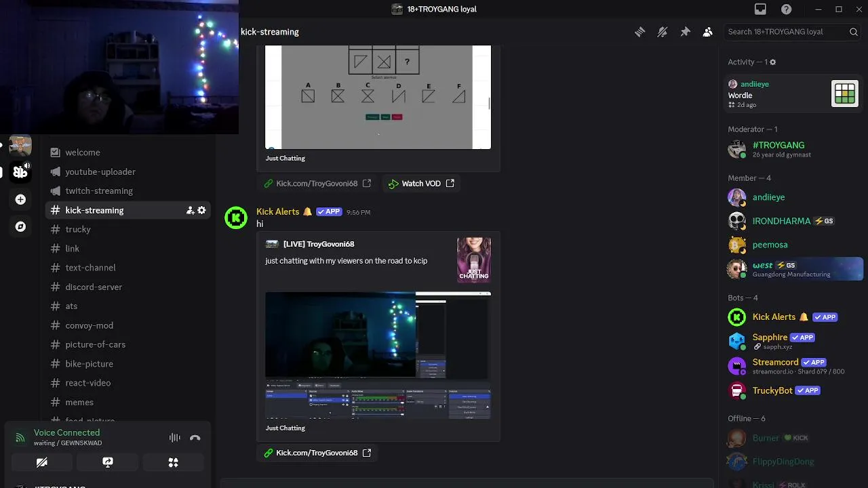Open Sapphire bot profile
This screenshot has width=868, height=488.
793,341
